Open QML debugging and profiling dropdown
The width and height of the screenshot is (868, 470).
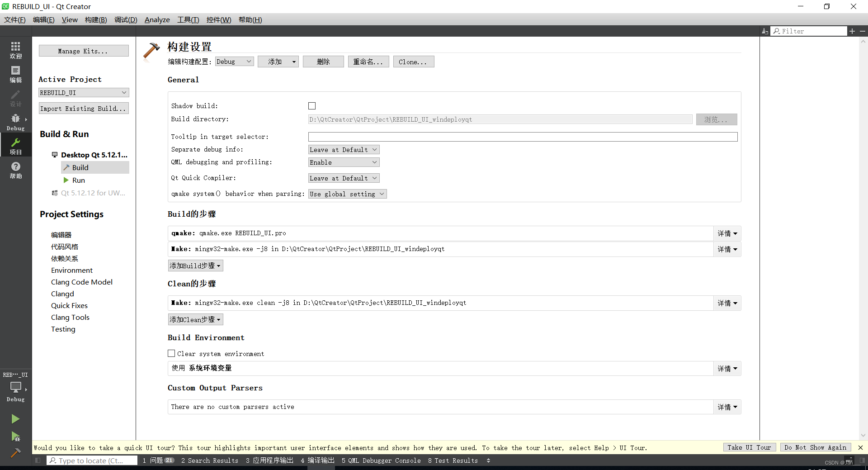(344, 162)
